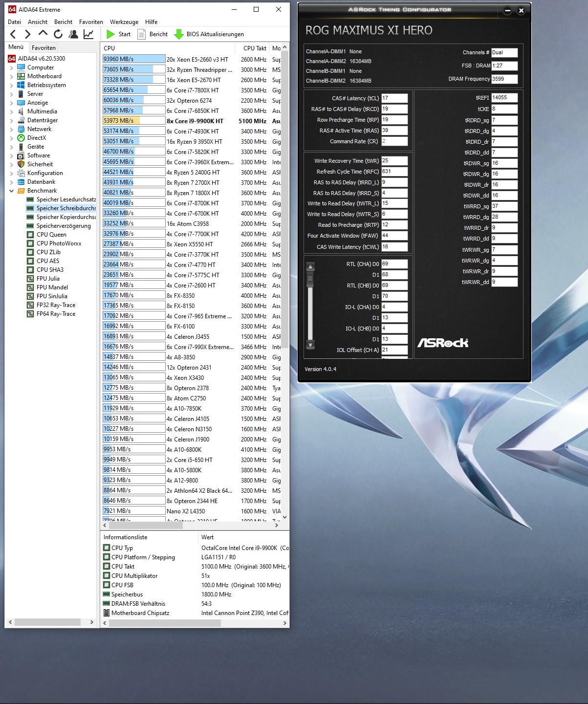The width and height of the screenshot is (588, 704).
Task: Click the Up level arrow in toolbar
Action: coord(43,34)
